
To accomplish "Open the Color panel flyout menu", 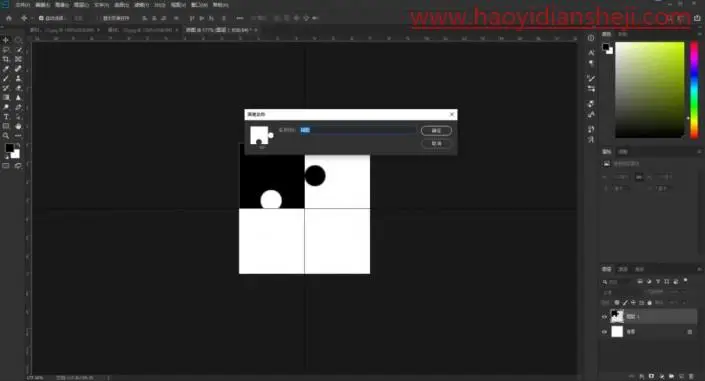I will [x=699, y=35].
